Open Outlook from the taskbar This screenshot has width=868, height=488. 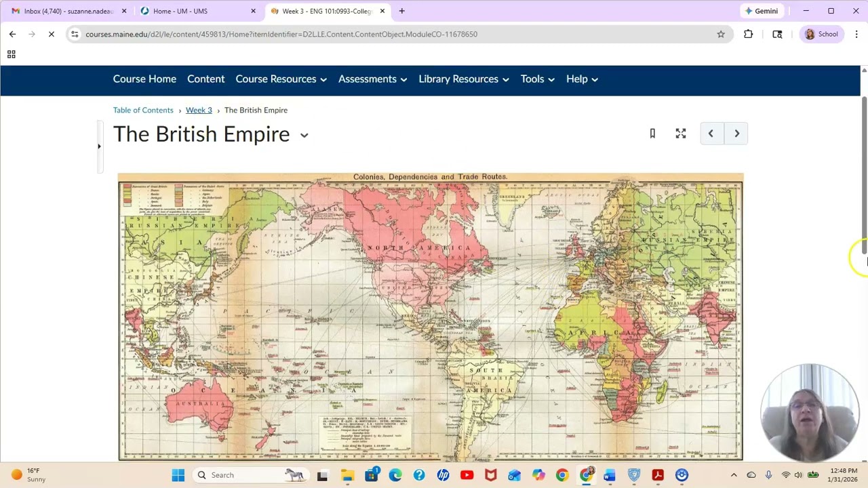tap(515, 475)
